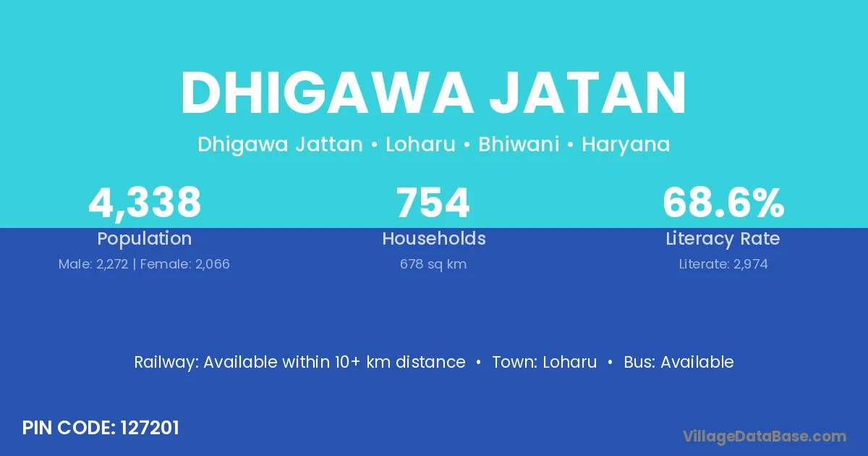Click the DHIGAWA JATAN main title
The width and height of the screenshot is (868, 456).
pos(433,94)
